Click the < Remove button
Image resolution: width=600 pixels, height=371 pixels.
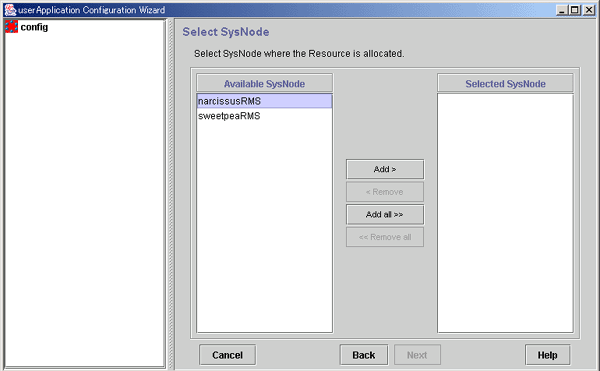coord(385,192)
